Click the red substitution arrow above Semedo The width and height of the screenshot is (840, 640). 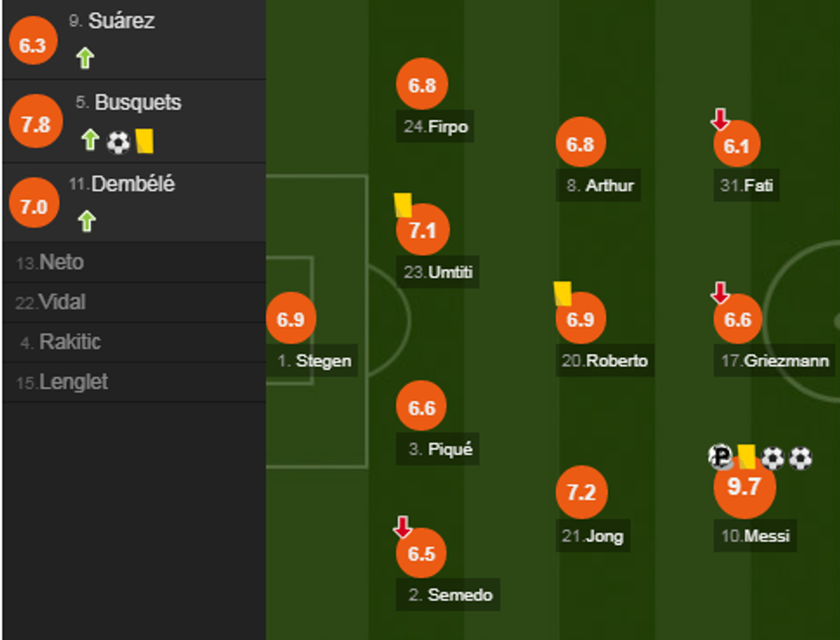402,527
